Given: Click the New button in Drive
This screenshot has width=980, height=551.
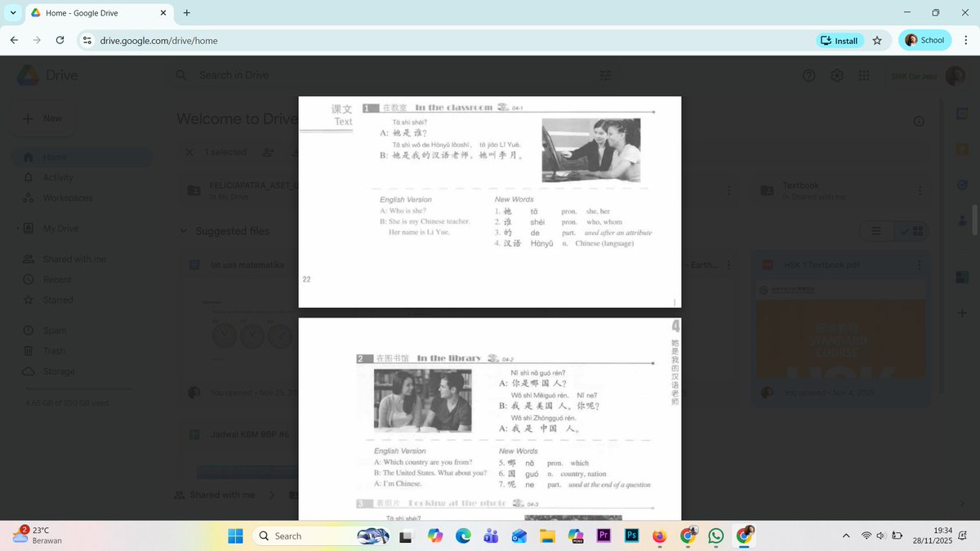Looking at the screenshot, I should (43, 118).
